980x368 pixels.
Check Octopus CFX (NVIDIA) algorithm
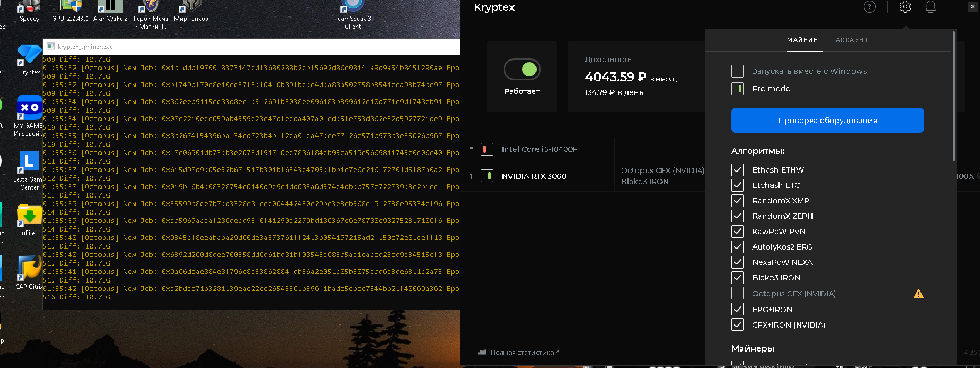point(738,294)
